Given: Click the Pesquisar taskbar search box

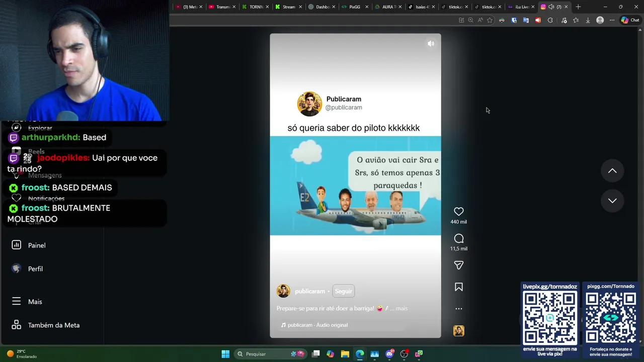Looking at the screenshot, I should click(271, 354).
